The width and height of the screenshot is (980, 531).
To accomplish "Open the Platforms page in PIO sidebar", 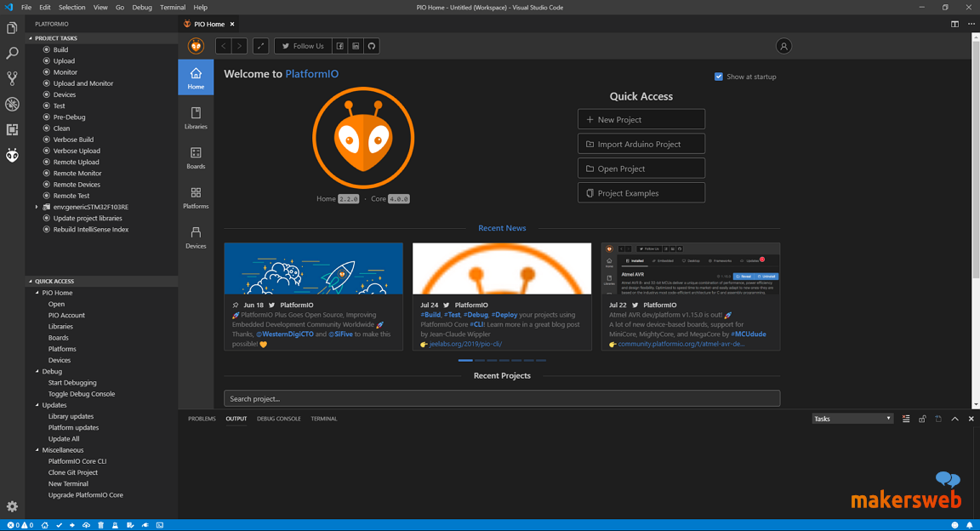I will (196, 197).
